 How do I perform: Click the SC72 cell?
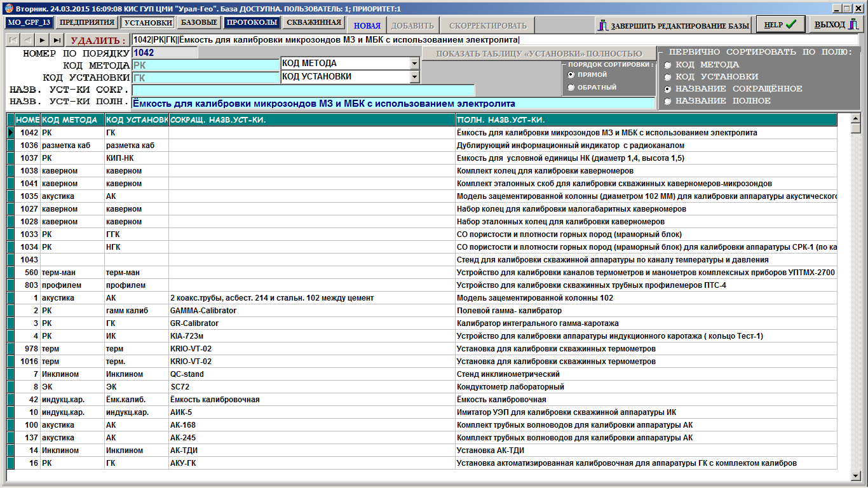tap(312, 387)
